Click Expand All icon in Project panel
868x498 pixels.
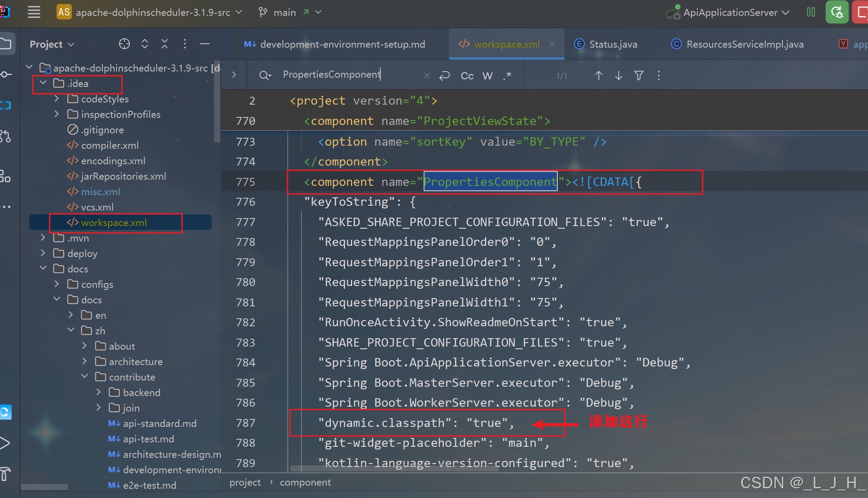coord(145,44)
